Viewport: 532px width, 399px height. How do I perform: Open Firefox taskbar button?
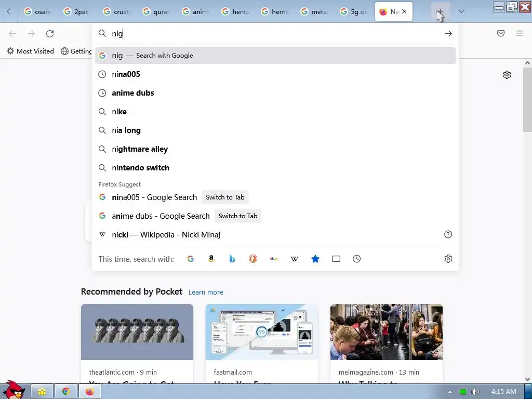[x=89, y=392]
